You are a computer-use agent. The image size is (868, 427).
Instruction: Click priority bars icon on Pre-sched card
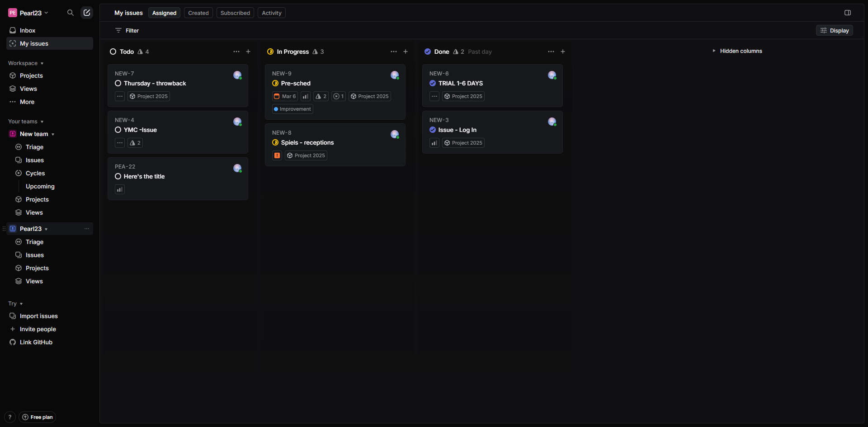(x=306, y=96)
